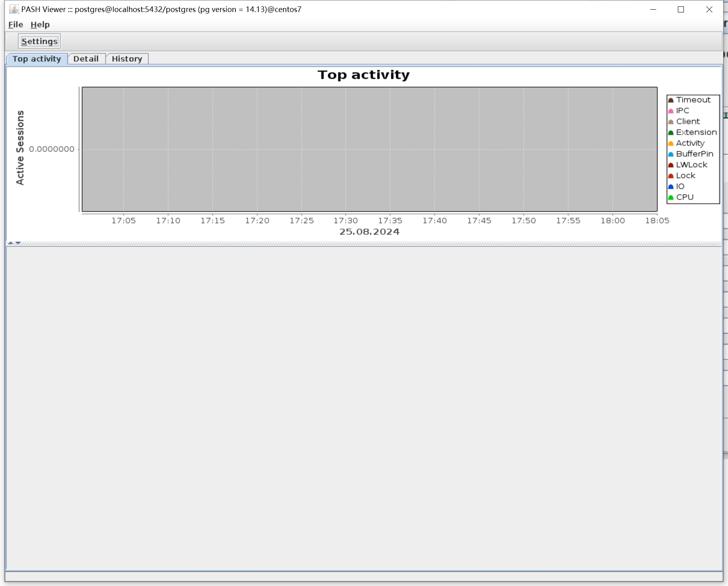Screen dimensions: 728x586
Task: Click the Timeout legend swatch
Action: [x=671, y=100]
